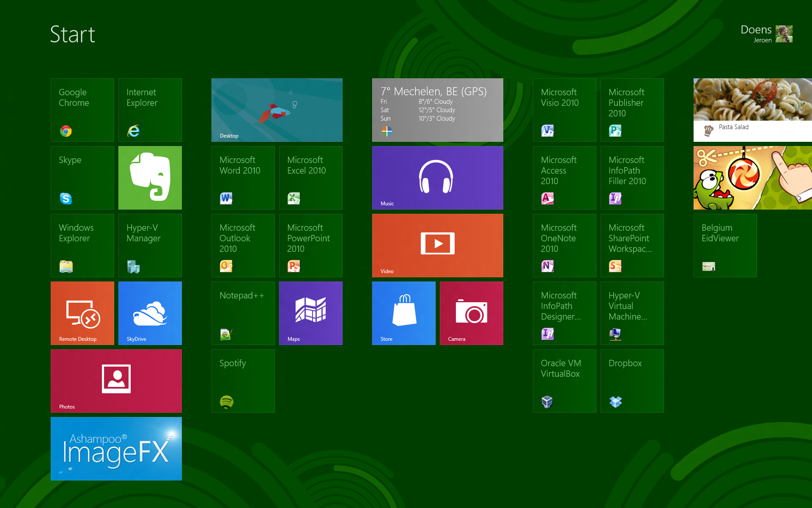Click the Doens Jeroen user account
812x508 pixels.
point(766,34)
